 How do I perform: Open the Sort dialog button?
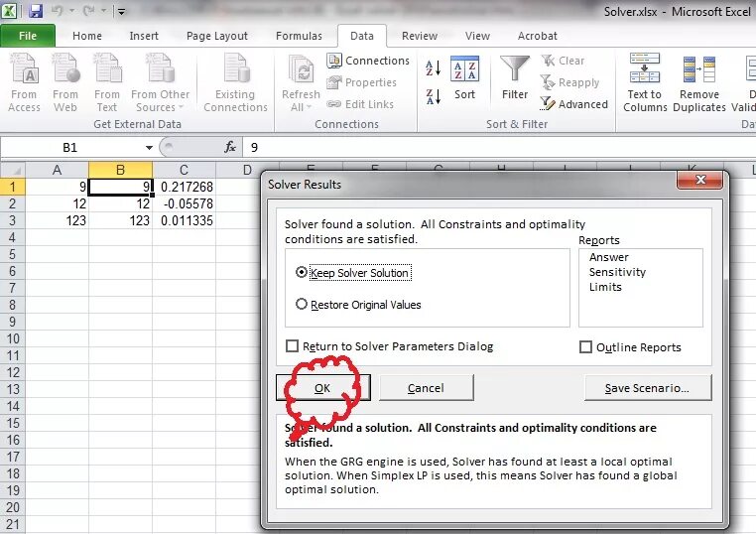(x=464, y=78)
